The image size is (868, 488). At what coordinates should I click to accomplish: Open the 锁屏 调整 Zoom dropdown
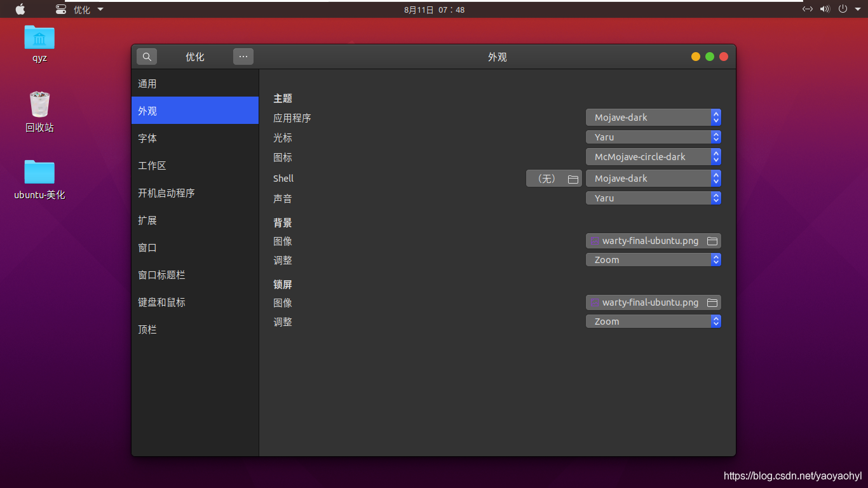tap(653, 321)
